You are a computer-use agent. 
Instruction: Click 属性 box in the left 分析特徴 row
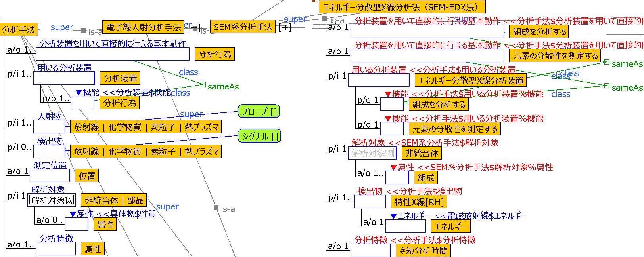93,249
